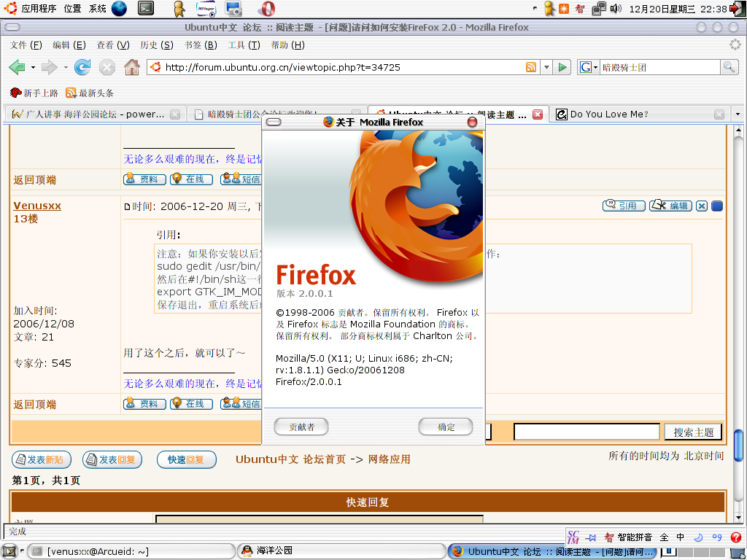The width and height of the screenshot is (747, 560).
Task: Open the 历史 (S) menu
Action: (x=157, y=45)
